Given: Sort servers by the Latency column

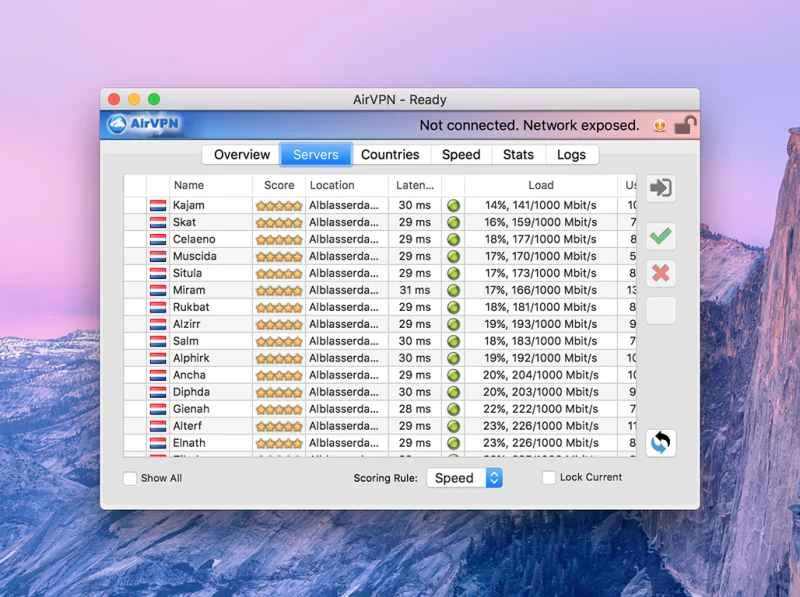Looking at the screenshot, I should 416,185.
